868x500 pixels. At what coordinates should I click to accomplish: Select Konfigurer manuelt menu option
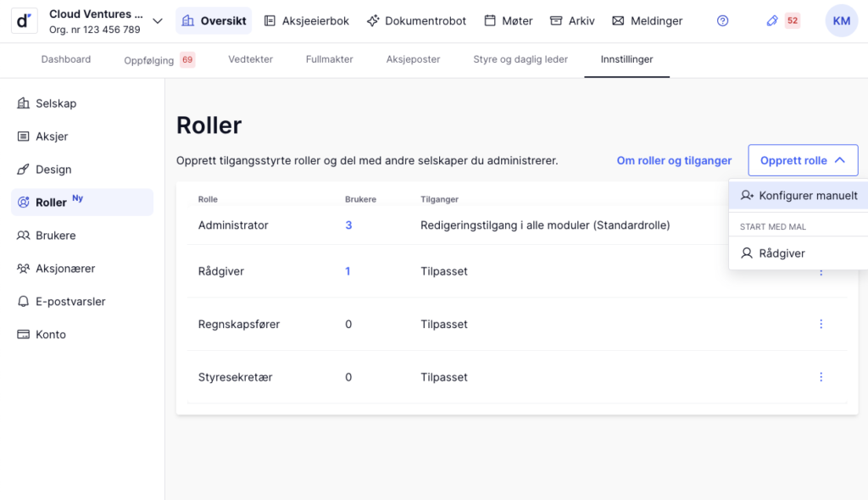coord(798,196)
